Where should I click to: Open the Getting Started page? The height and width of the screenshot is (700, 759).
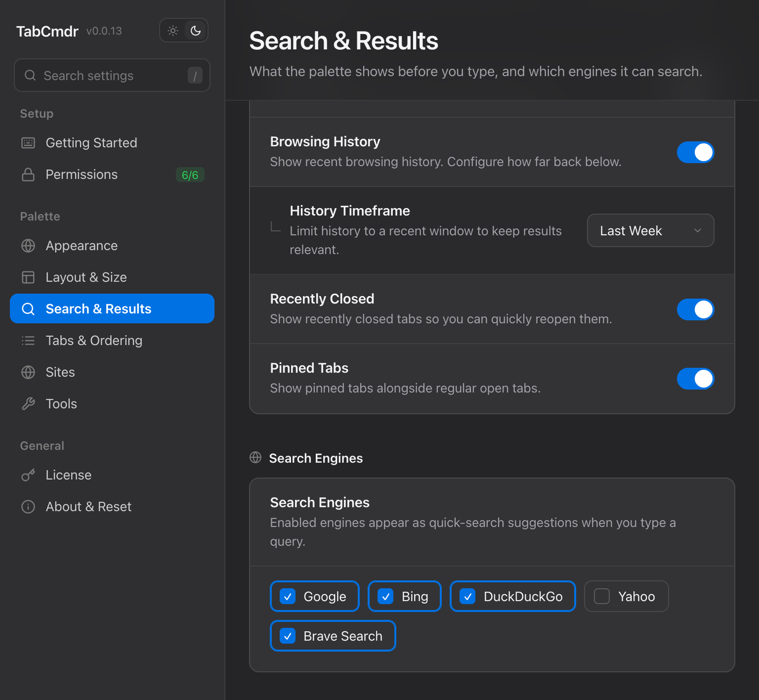[x=112, y=143]
